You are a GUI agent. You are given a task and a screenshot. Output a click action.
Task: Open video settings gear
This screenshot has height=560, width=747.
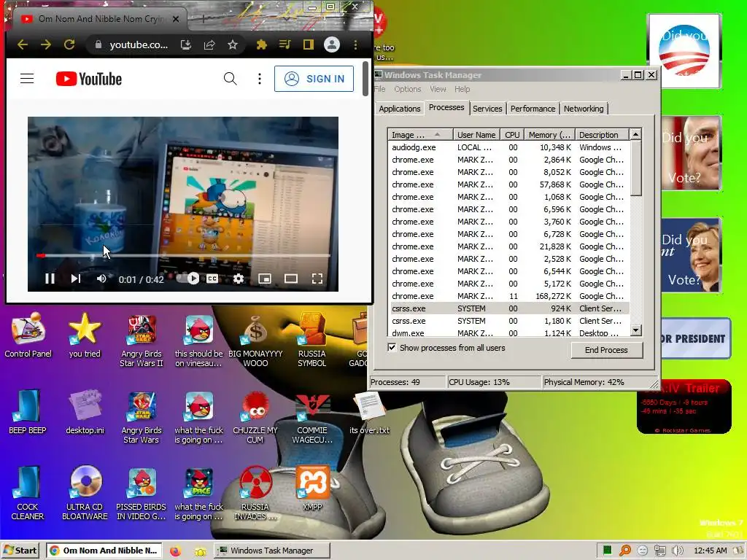239,279
